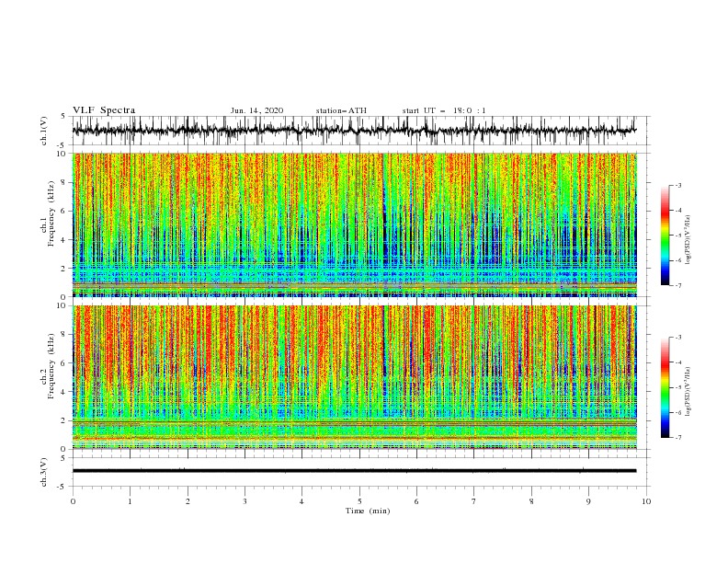728x563 pixels.
Task: Click the ch.2 color bar "log(PSD)(V²/Hz)" label
Action: pyautogui.click(x=688, y=391)
